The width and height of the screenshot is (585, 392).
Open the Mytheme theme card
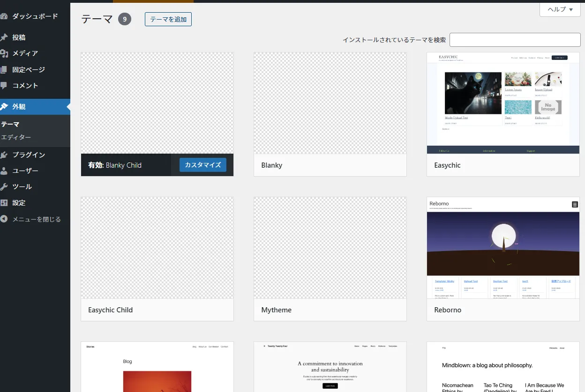[330, 259]
